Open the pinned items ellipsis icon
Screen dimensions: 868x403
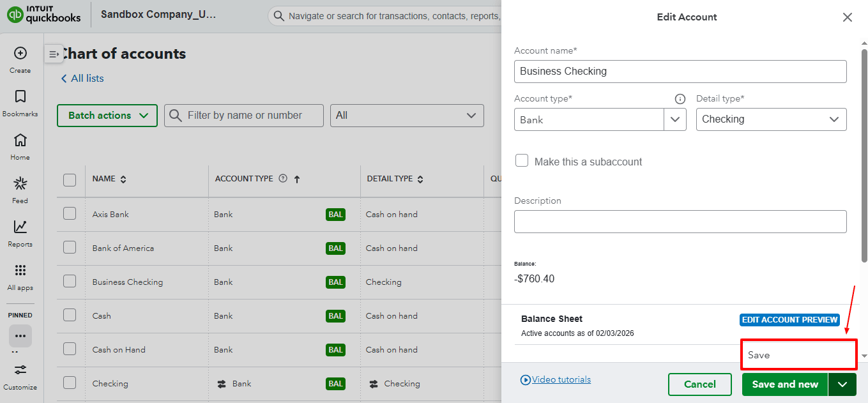point(20,335)
